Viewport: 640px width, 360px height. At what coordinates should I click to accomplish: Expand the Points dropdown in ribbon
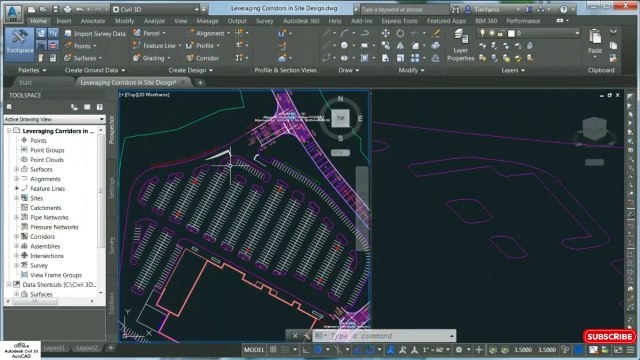pos(95,46)
